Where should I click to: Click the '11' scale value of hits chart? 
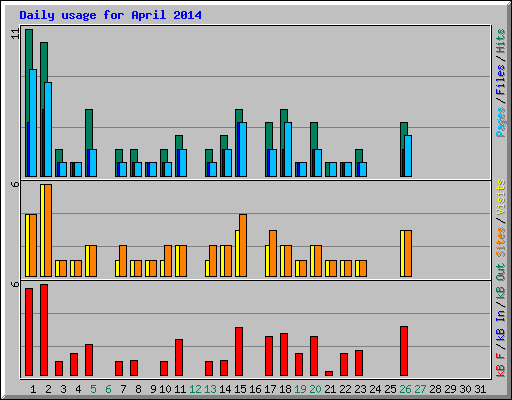click(x=15, y=34)
